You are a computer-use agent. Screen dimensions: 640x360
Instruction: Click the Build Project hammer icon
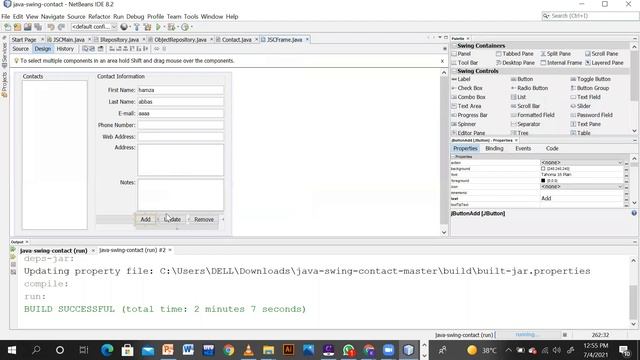point(136,27)
